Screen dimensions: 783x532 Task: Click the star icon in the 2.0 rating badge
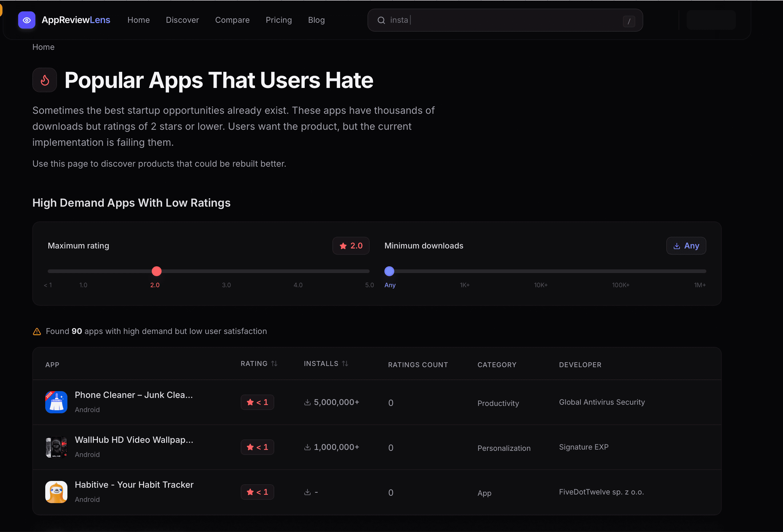[x=343, y=245]
